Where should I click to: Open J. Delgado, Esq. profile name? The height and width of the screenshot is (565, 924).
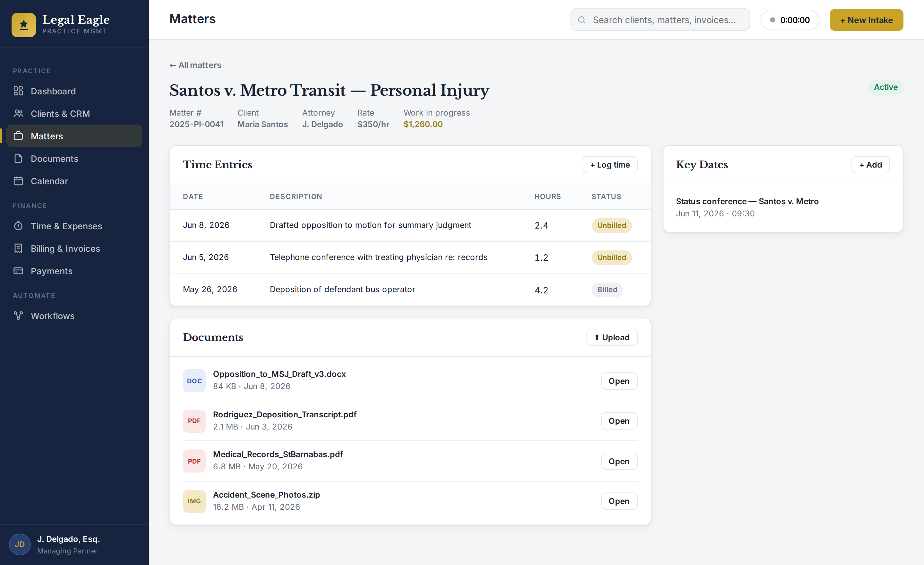click(68, 539)
